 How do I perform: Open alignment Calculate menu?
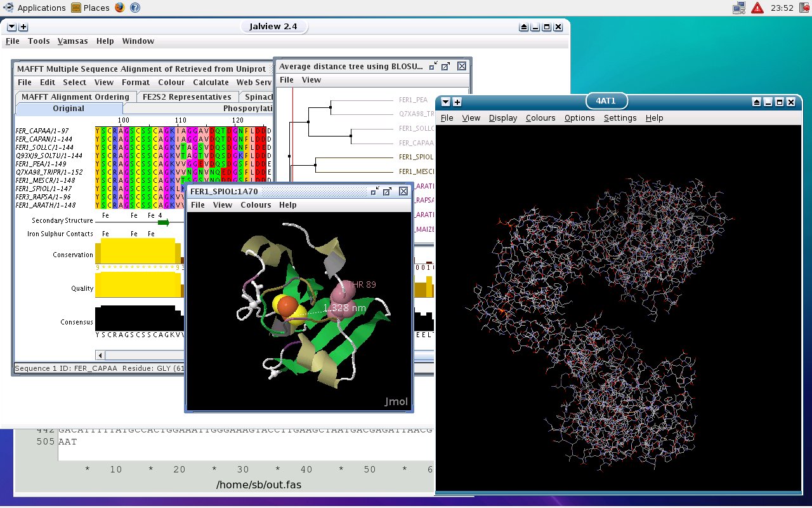tap(211, 82)
